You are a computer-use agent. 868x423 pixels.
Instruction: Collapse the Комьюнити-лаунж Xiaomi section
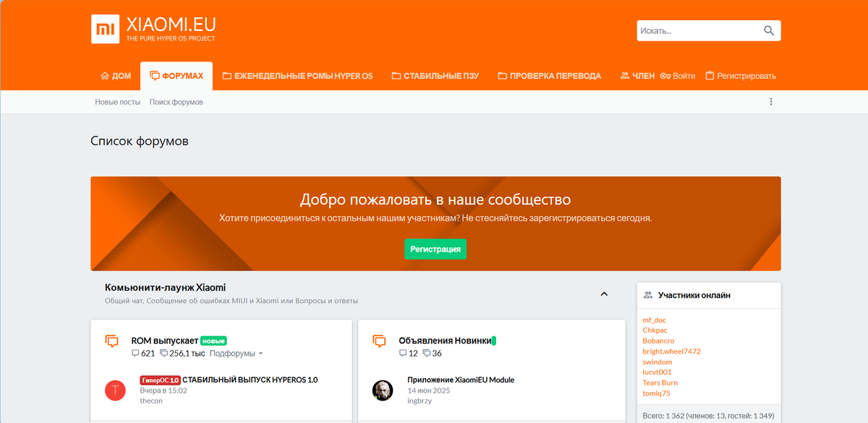click(605, 294)
